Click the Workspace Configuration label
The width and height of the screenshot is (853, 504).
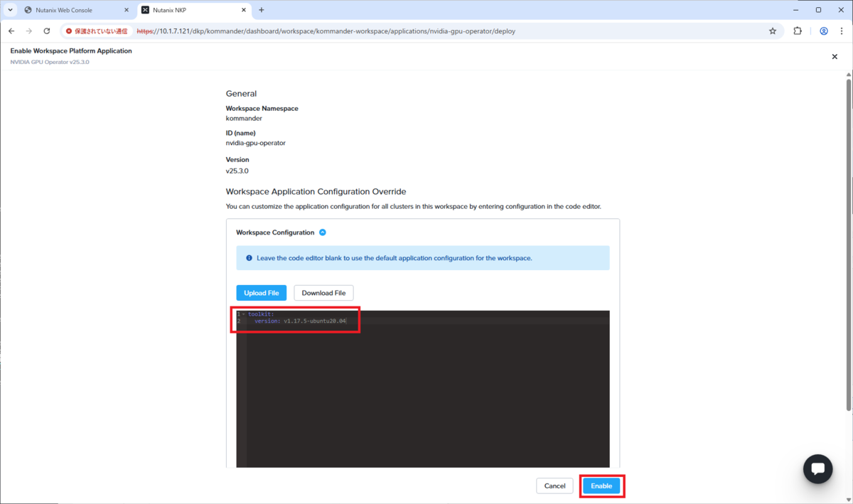275,232
